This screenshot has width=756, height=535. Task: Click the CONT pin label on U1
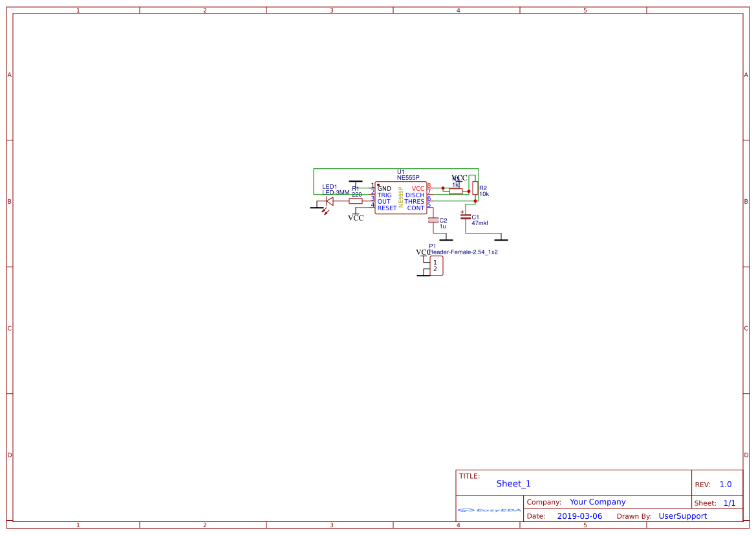click(416, 208)
